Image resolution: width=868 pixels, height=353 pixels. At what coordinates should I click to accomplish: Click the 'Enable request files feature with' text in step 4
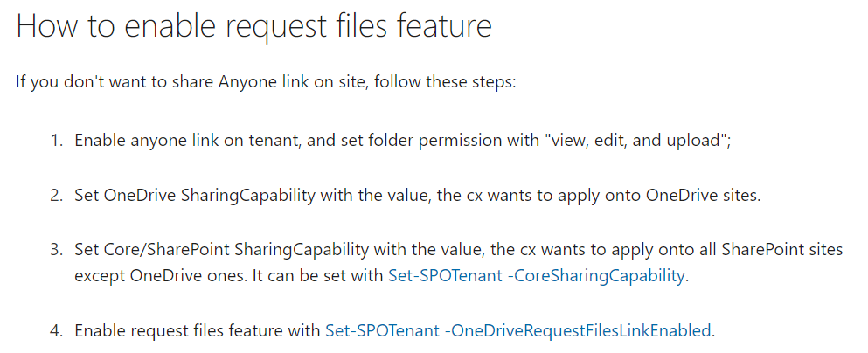198,331
